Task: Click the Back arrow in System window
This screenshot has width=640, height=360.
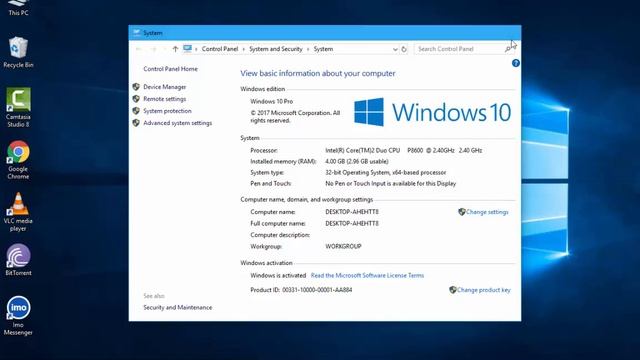Action: coord(139,49)
